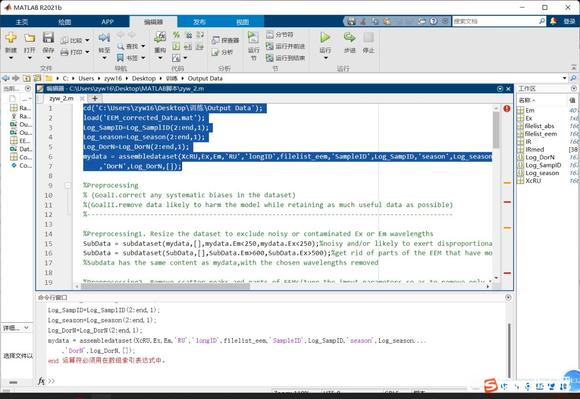
Task: Switch to the APP tab
Action: [x=107, y=22]
